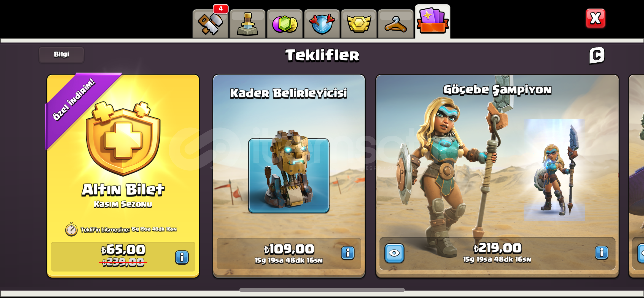Buy Altın Bilet for ₺65,00
This screenshot has width=644, height=298.
pyautogui.click(x=123, y=256)
